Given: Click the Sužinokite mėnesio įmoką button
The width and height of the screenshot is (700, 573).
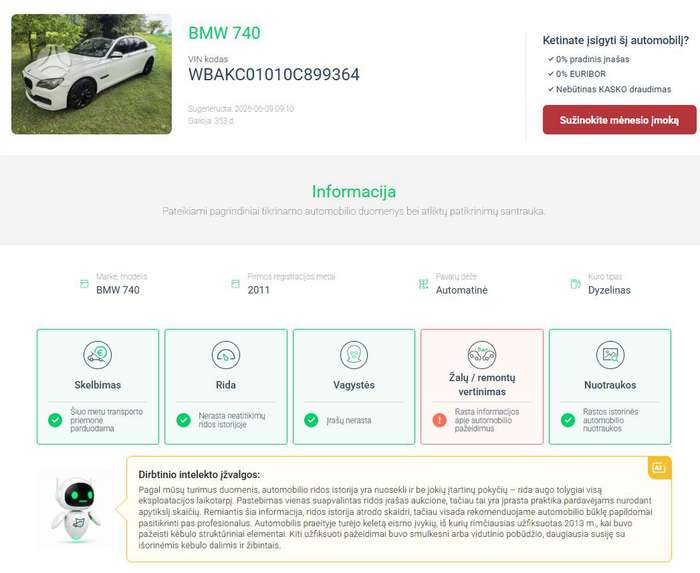Looking at the screenshot, I should tap(619, 120).
